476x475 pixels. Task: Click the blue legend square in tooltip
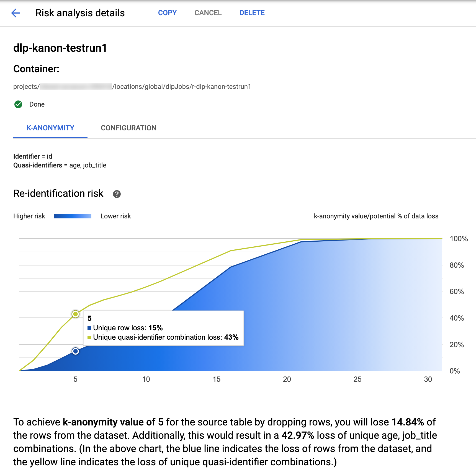click(89, 328)
